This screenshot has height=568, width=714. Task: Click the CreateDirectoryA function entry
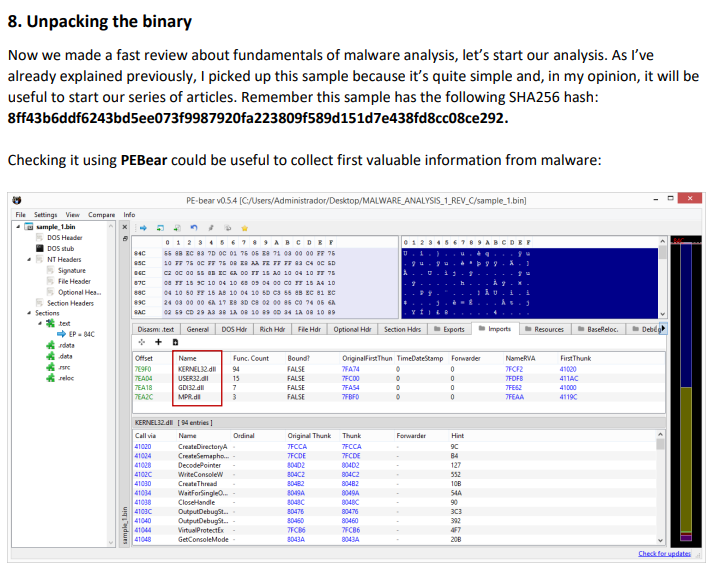click(202, 446)
